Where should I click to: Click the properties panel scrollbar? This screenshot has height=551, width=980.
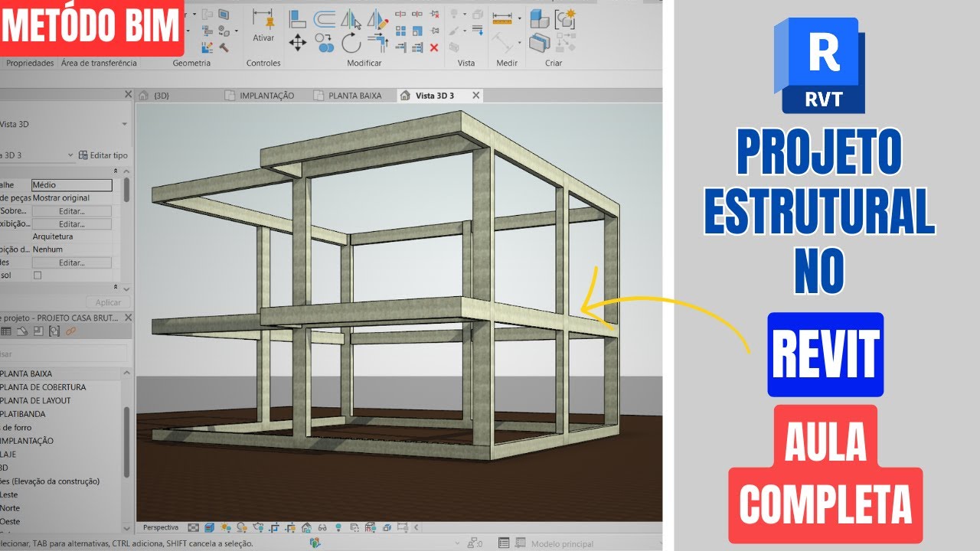tap(126, 190)
